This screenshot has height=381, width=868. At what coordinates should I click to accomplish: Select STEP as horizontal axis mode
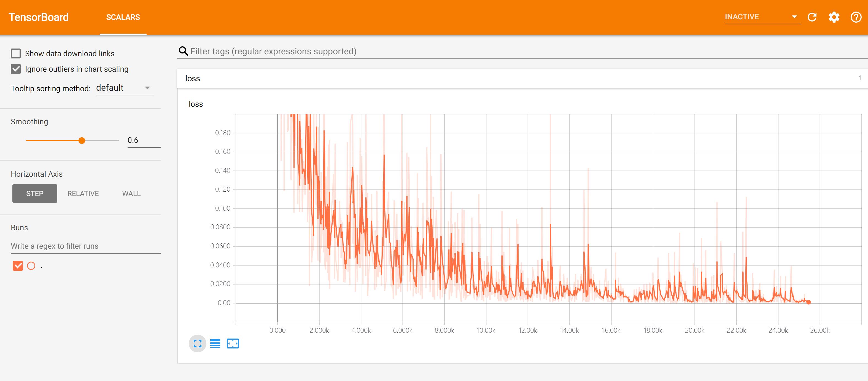35,194
